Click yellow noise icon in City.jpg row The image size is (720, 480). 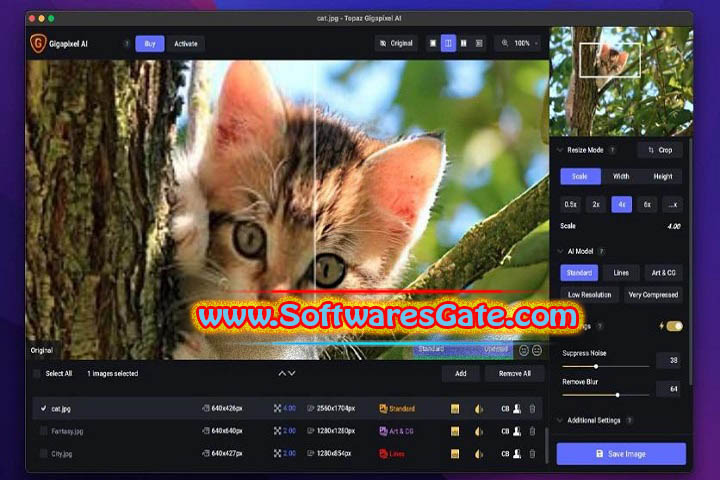click(x=455, y=454)
